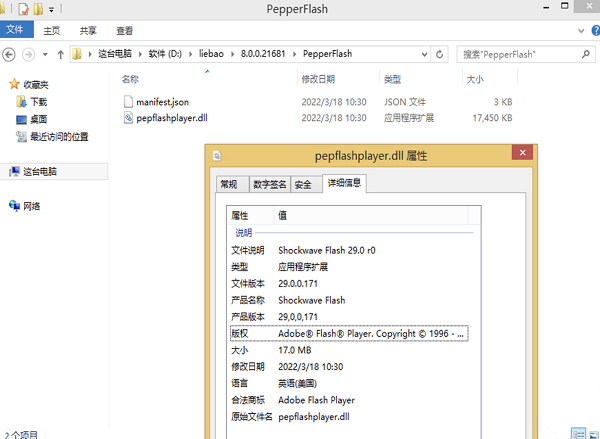Select the 大小 17.0 MB row
The height and width of the screenshot is (439, 600).
pos(349,350)
